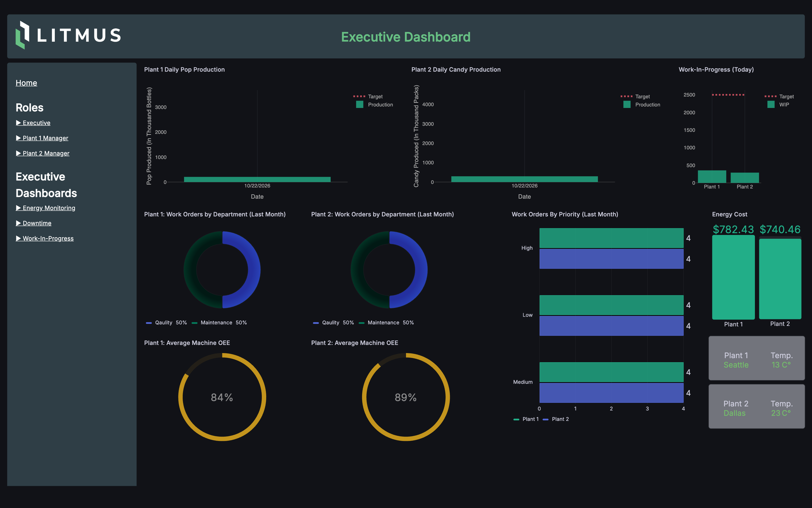Go to Work-In-Progress dashboard
The image size is (812, 508).
click(45, 238)
